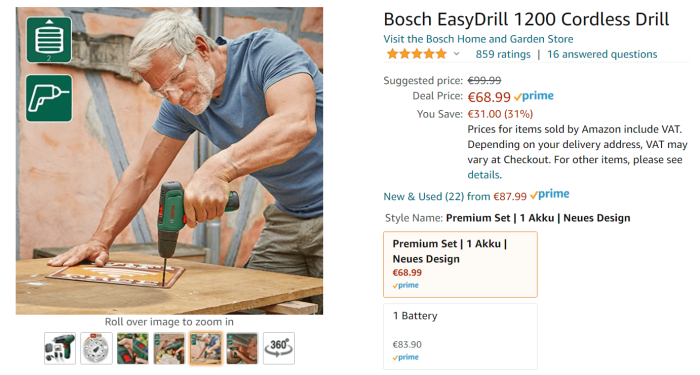700x375 pixels.
Task: Expand the star rating breakdown chevron
Action: pos(456,54)
